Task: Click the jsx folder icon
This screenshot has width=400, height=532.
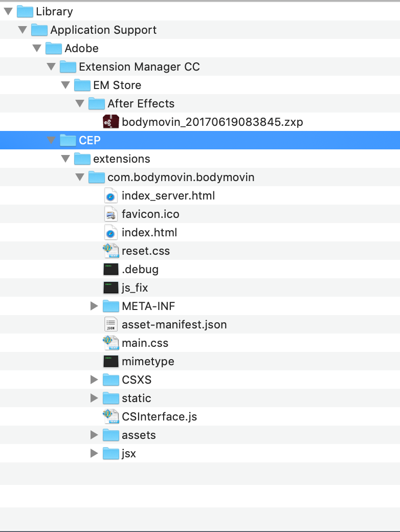Action: pyautogui.click(x=110, y=453)
